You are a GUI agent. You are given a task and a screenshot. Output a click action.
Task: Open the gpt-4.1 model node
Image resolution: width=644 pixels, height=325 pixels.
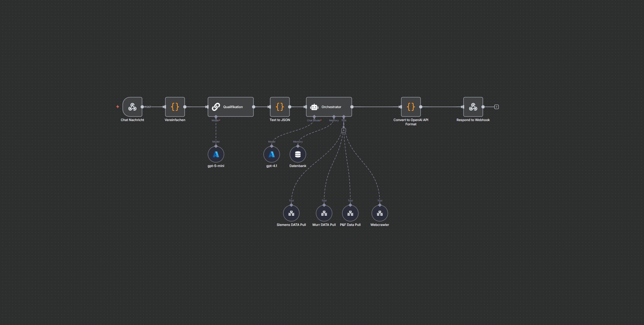tap(271, 154)
